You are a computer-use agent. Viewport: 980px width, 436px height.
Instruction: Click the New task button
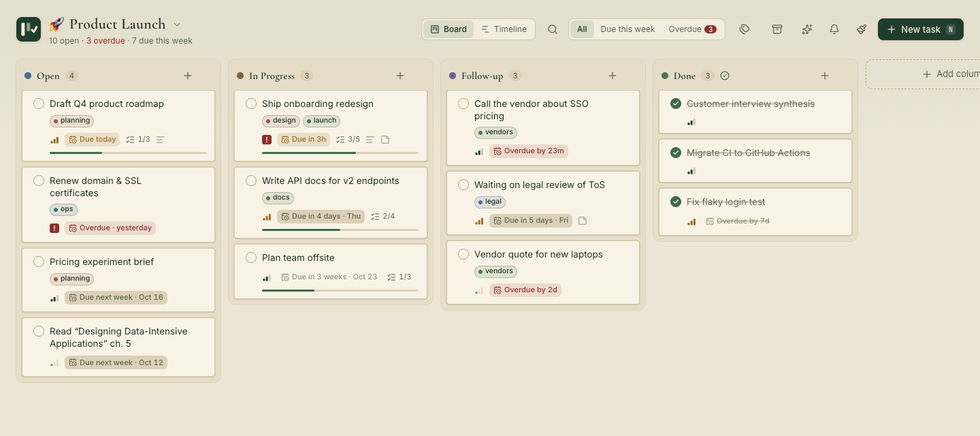coord(921,29)
